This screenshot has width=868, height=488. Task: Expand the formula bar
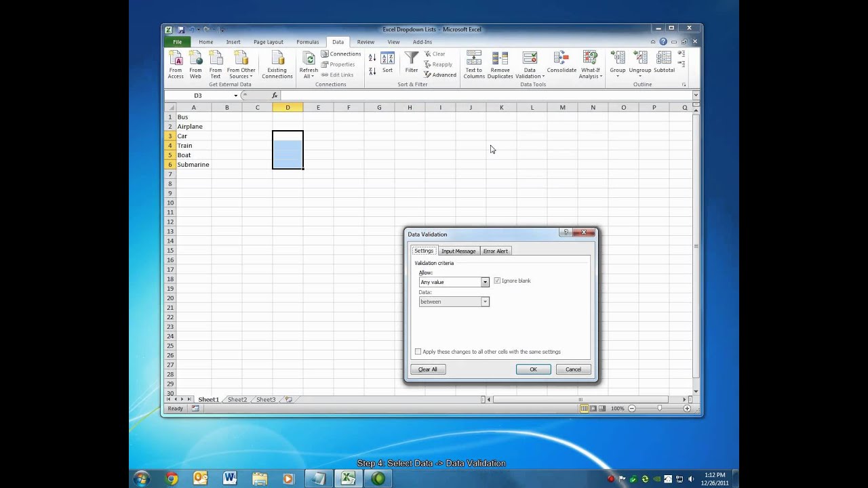695,96
